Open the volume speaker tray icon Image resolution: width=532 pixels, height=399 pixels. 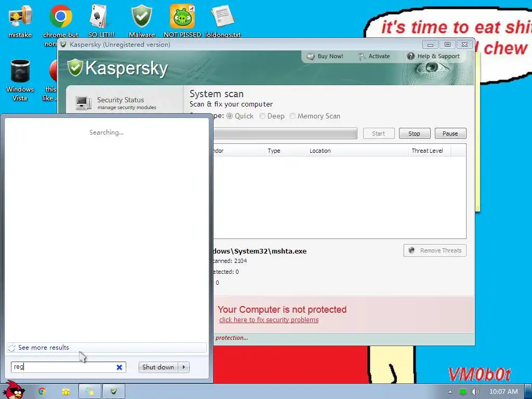point(475,392)
